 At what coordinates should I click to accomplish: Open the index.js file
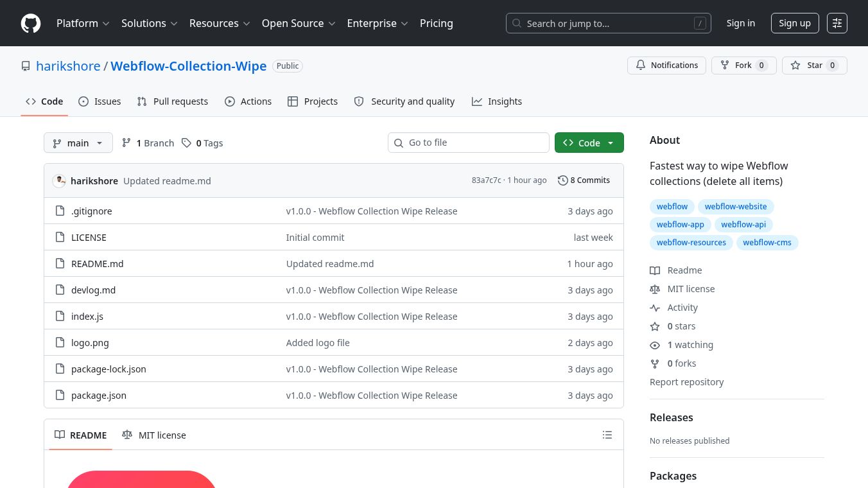[87, 317]
